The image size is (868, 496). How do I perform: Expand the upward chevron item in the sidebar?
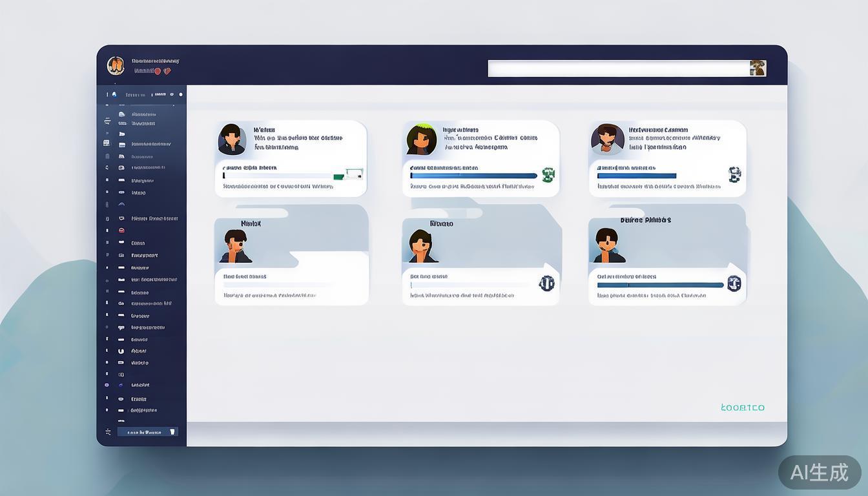pyautogui.click(x=121, y=204)
